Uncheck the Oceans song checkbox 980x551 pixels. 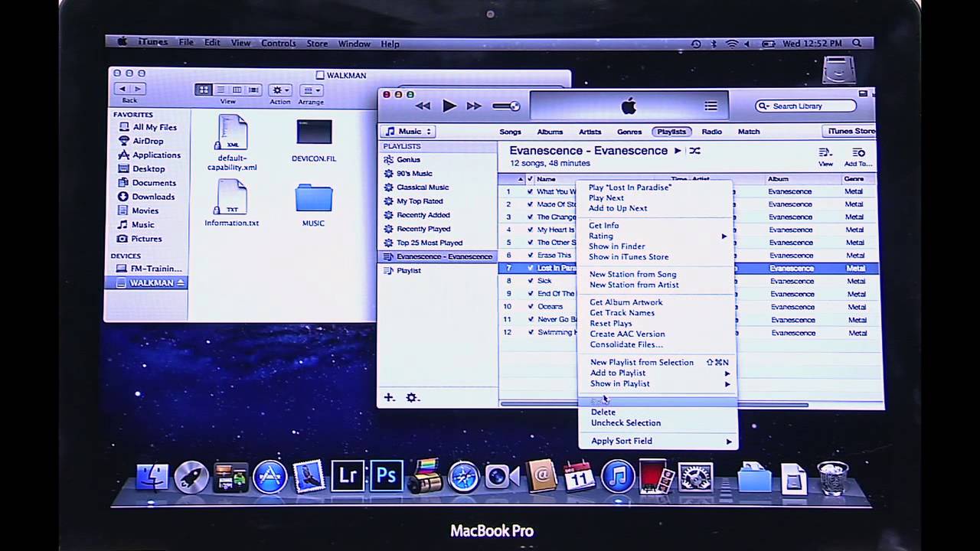(530, 307)
